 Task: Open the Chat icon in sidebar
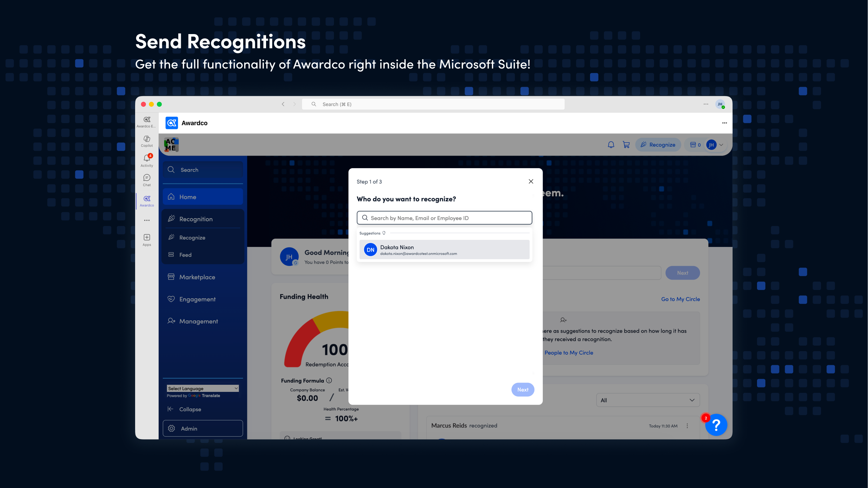pos(147,180)
